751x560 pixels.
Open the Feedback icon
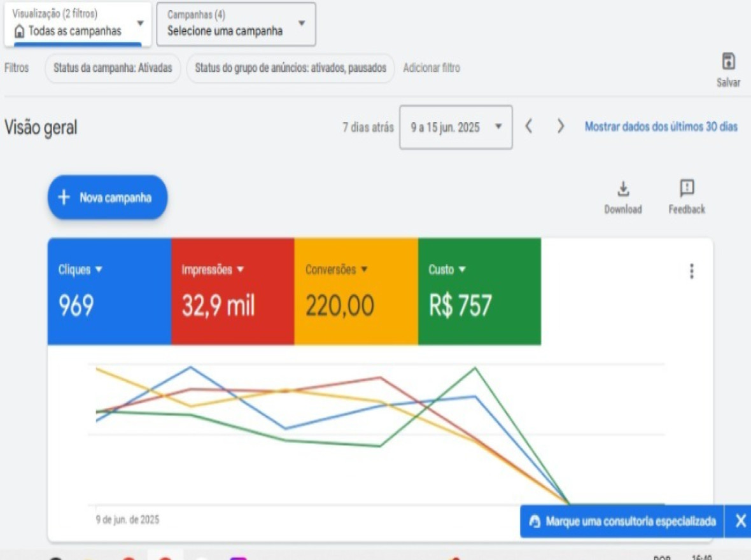687,189
